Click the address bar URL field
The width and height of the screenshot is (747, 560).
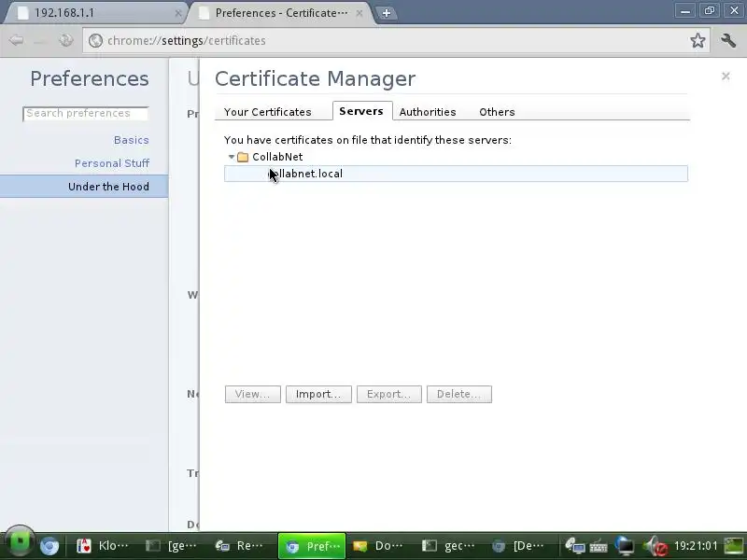coord(395,40)
